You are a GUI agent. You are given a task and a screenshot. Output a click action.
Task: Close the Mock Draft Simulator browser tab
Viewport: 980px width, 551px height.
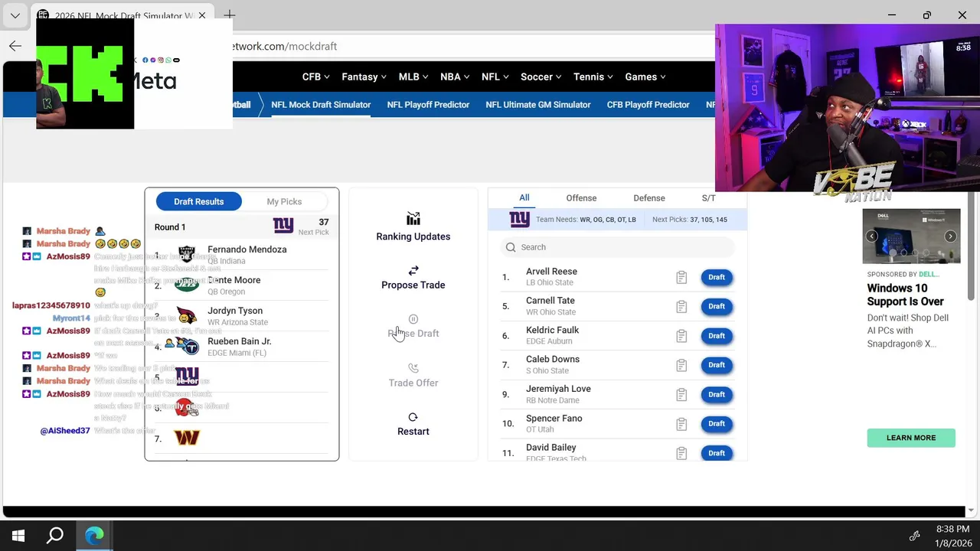pyautogui.click(x=202, y=15)
